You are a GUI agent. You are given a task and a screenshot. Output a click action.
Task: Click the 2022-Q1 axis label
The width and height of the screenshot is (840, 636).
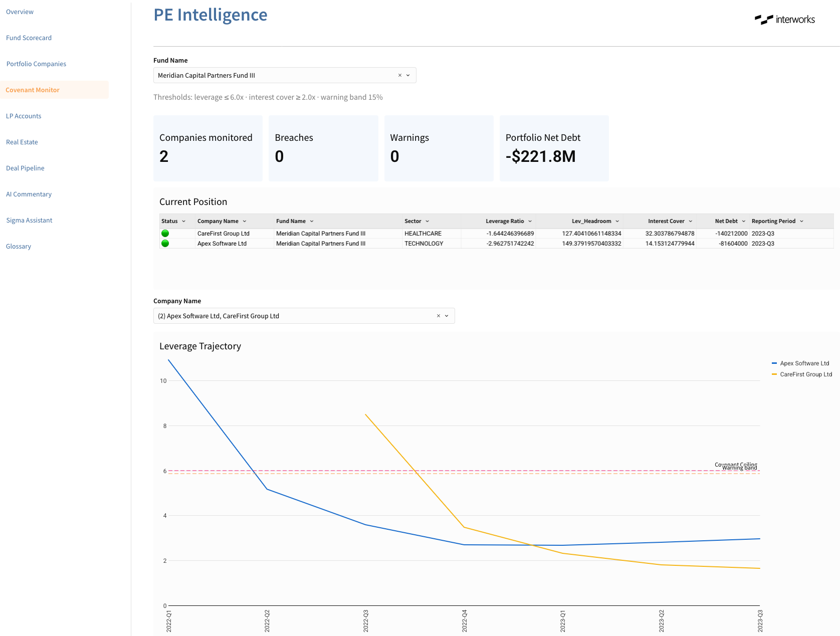pos(169,621)
